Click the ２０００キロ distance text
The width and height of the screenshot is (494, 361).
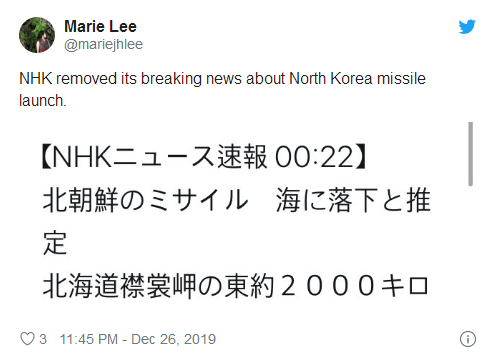(x=355, y=286)
